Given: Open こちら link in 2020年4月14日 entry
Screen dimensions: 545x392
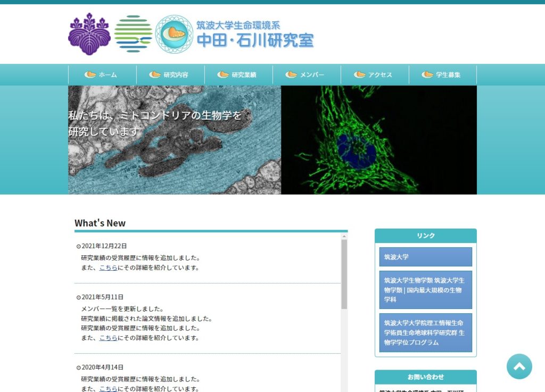Looking at the screenshot, I should (108, 389).
